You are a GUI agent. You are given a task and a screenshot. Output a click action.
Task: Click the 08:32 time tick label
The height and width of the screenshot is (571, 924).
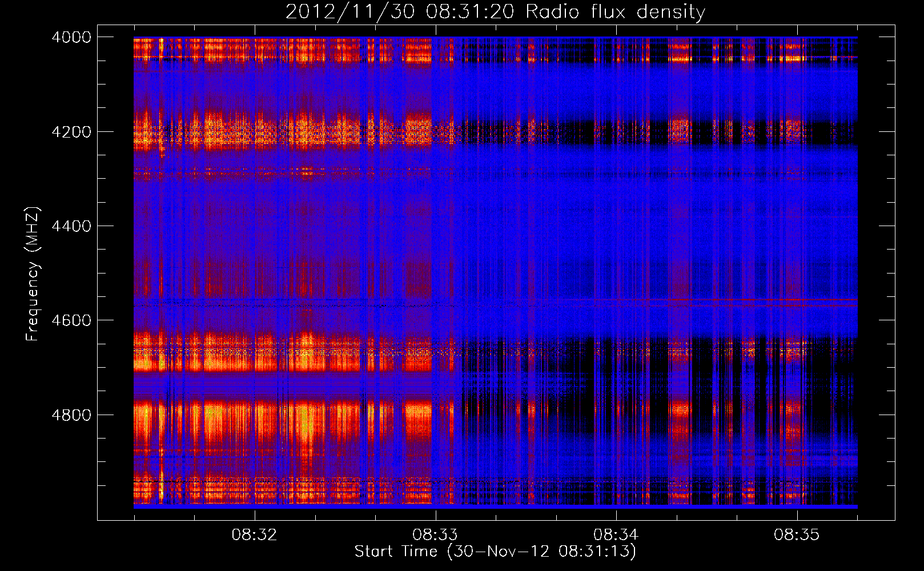[x=254, y=535]
